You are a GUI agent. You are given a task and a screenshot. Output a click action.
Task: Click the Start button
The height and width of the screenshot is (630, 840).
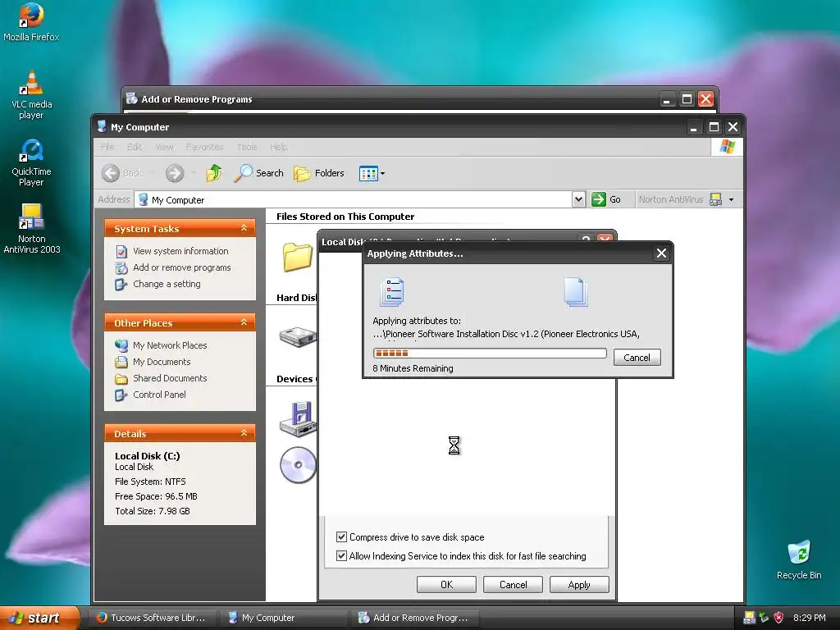[x=39, y=618]
